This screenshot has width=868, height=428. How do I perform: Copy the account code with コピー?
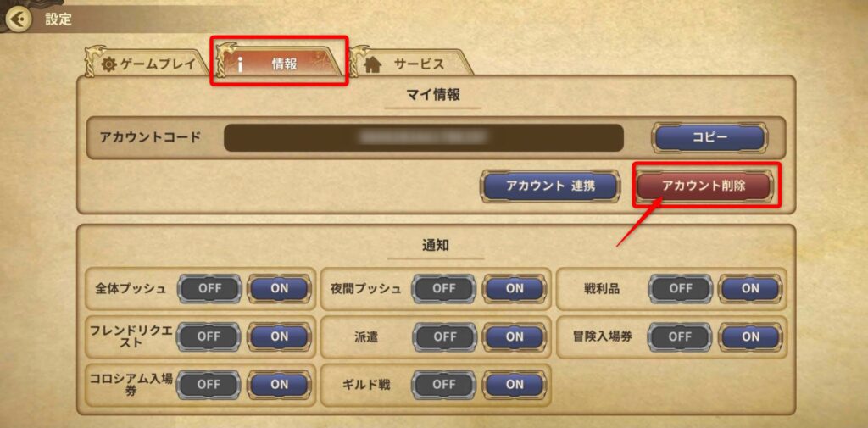(x=709, y=138)
